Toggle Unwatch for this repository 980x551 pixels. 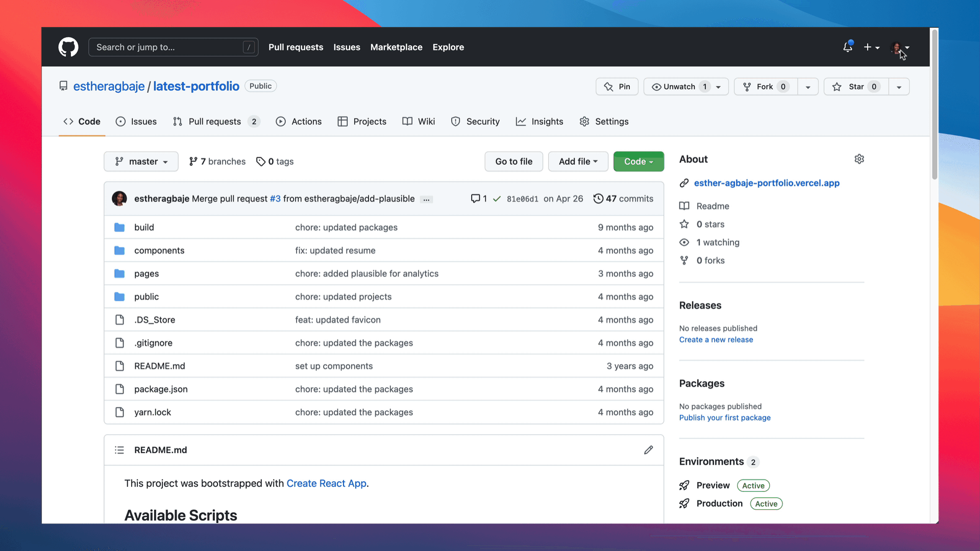[x=686, y=87]
